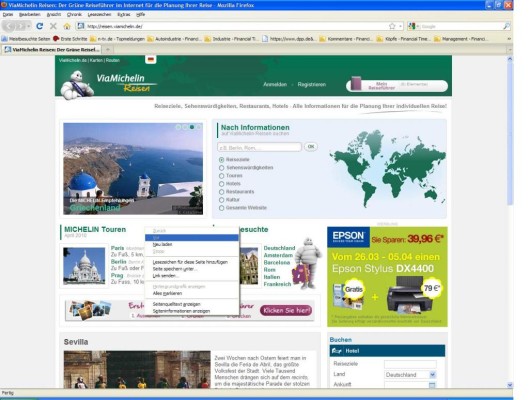Click the German flag language icon
The image size is (529, 400).
tap(150, 59)
